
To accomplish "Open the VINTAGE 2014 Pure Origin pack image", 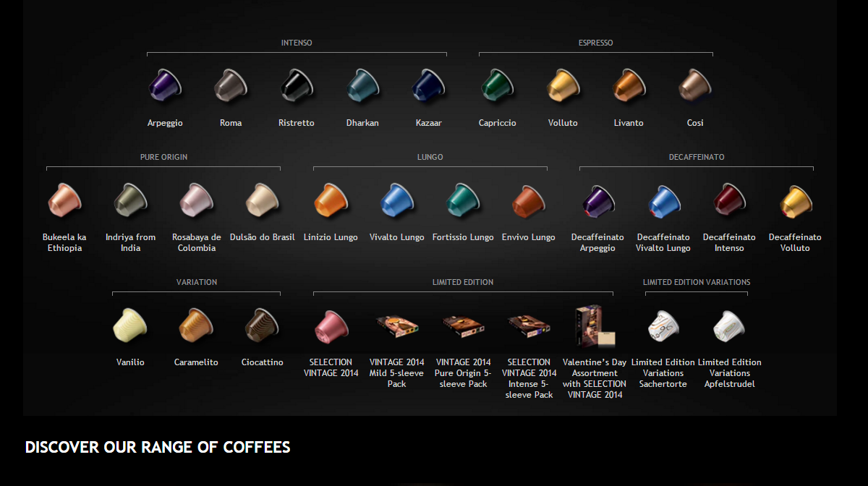I will [464, 325].
